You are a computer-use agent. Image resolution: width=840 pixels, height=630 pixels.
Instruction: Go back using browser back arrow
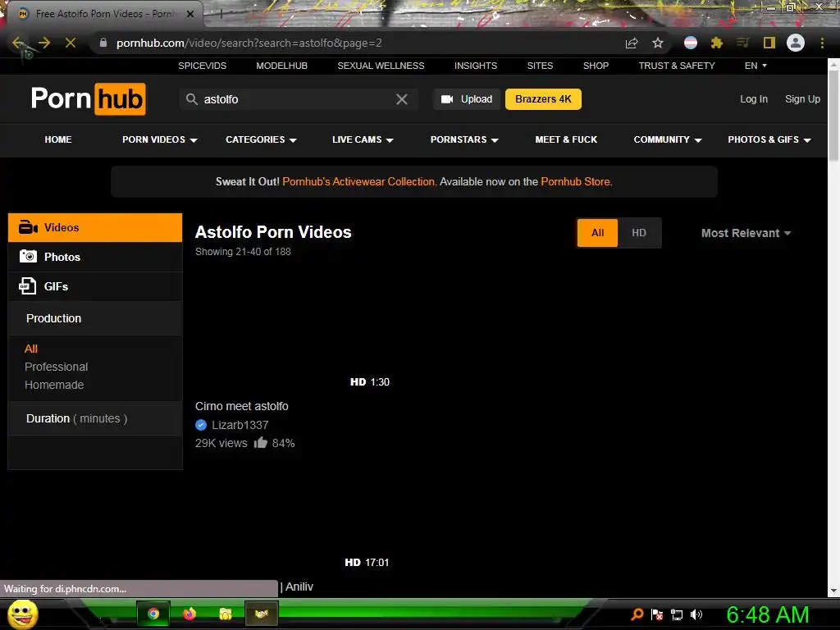[18, 43]
